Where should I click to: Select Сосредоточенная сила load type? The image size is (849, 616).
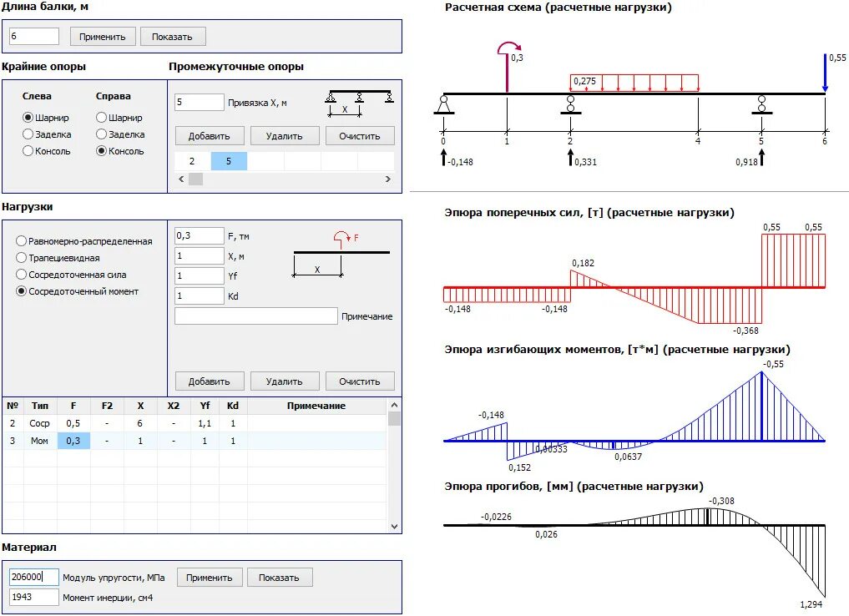pyautogui.click(x=21, y=275)
